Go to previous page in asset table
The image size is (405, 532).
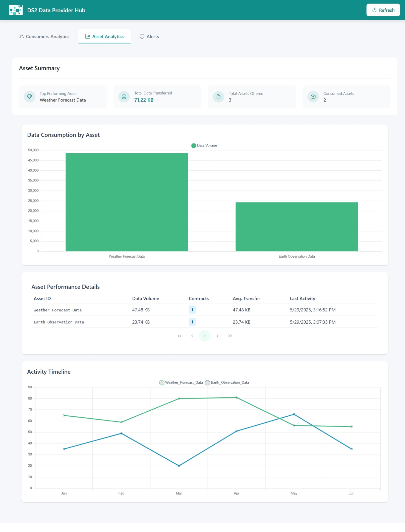pyautogui.click(x=192, y=336)
